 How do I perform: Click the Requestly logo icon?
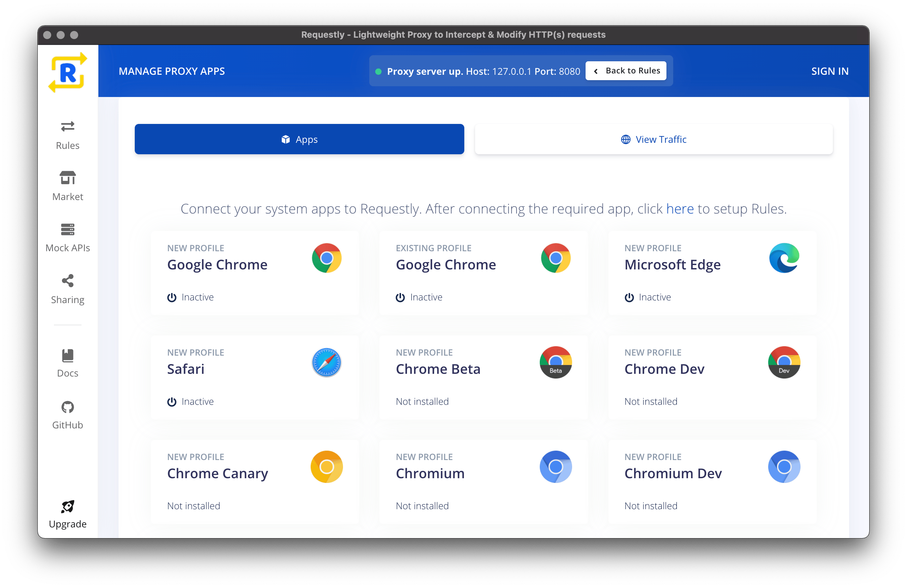(68, 72)
